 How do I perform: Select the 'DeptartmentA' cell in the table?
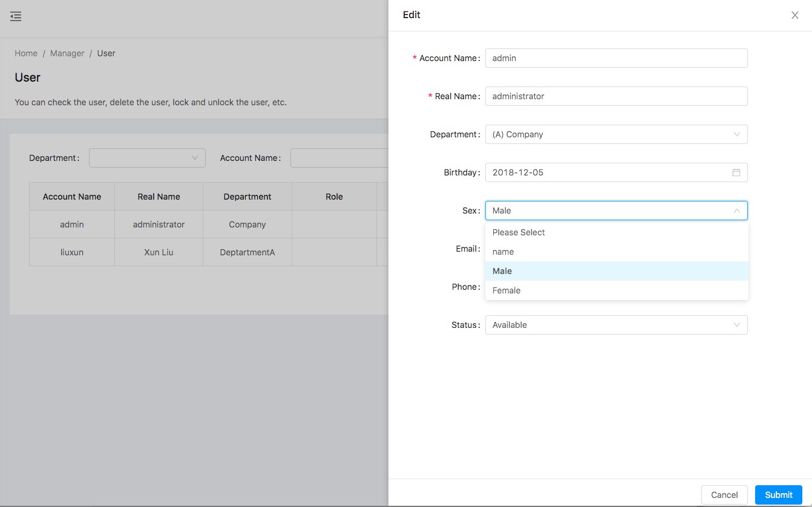(x=247, y=252)
